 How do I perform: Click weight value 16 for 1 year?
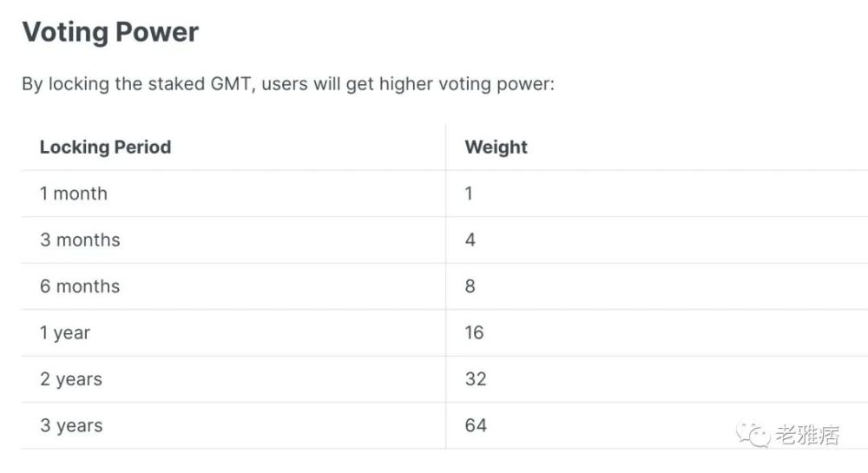(x=475, y=333)
